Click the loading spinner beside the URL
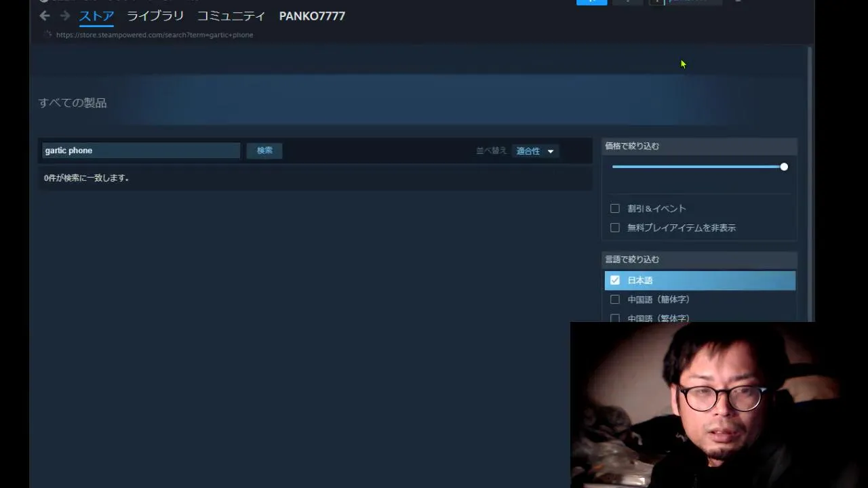Image resolution: width=868 pixels, height=488 pixels. pos(47,35)
